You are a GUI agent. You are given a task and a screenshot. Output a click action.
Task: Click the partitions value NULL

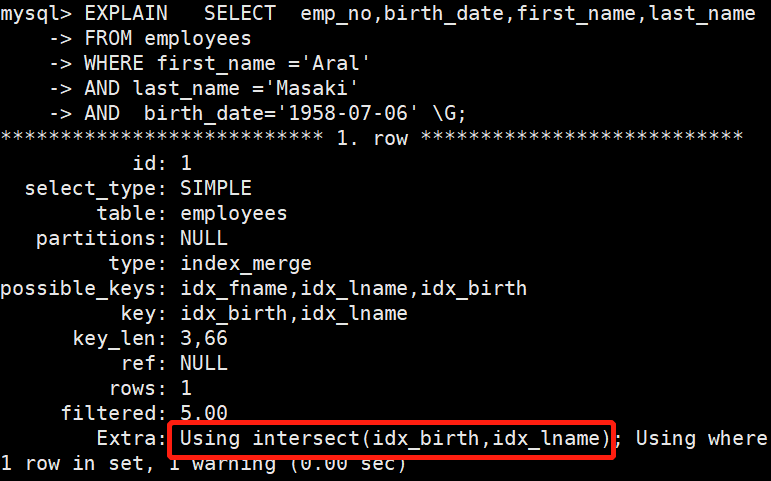(x=204, y=238)
